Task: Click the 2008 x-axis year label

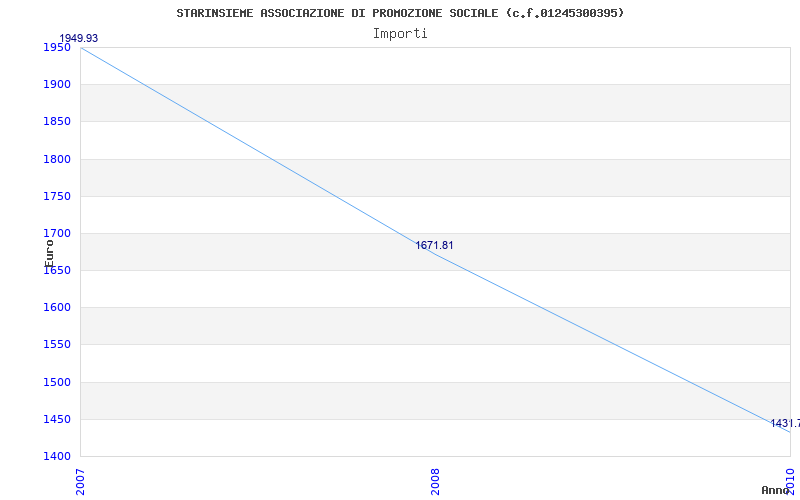Action: (435, 482)
